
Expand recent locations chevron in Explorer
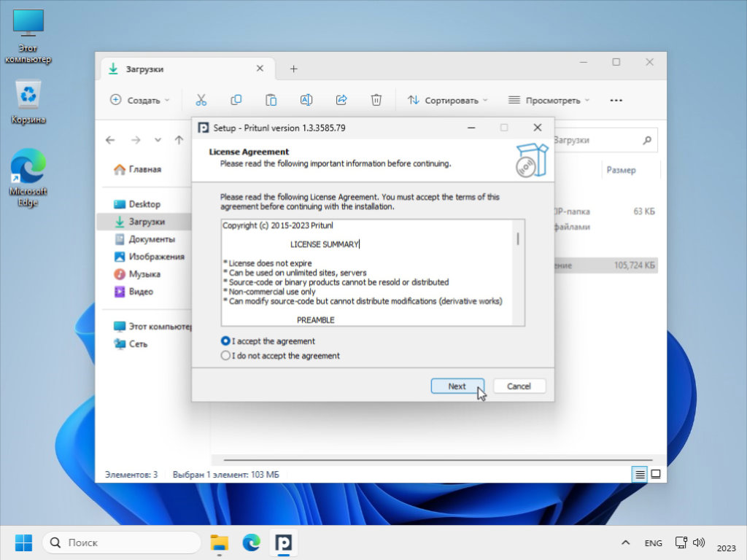(158, 140)
